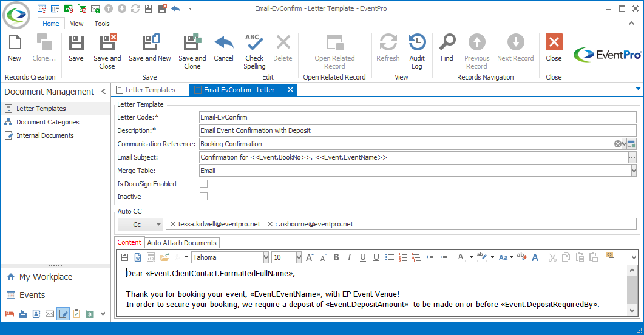Open Internal Documents in sidebar
The height and width of the screenshot is (335, 644).
pos(45,135)
